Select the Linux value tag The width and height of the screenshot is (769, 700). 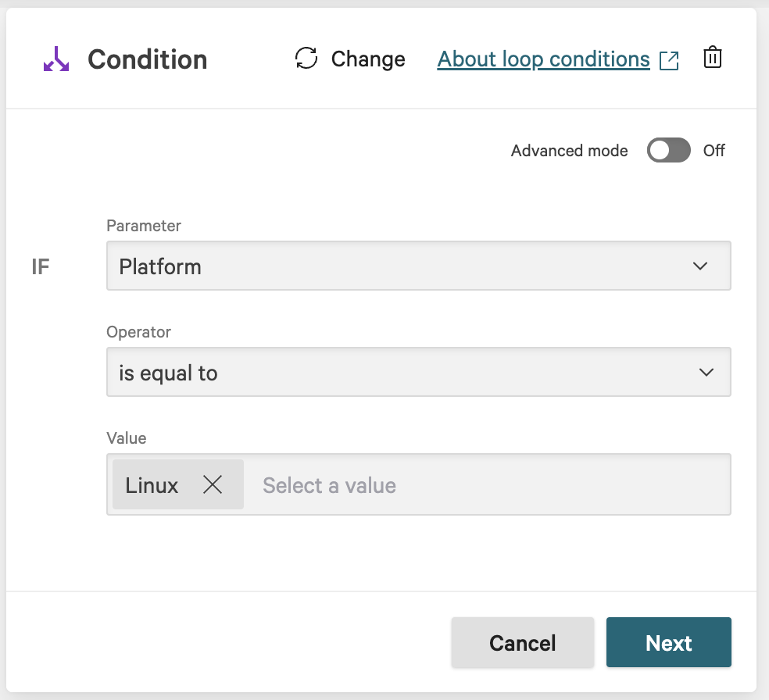[152, 485]
